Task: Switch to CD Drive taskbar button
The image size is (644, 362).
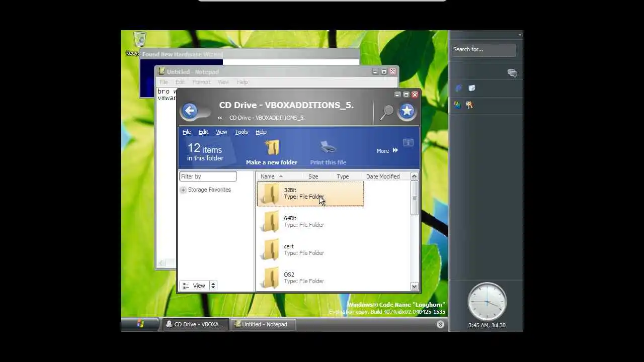Action: pos(195,324)
